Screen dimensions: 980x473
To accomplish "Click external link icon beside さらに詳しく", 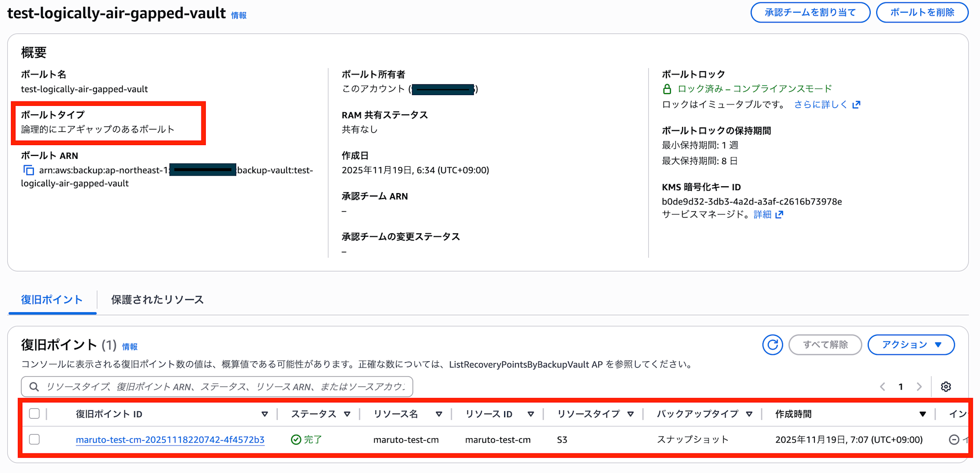I will [x=856, y=104].
